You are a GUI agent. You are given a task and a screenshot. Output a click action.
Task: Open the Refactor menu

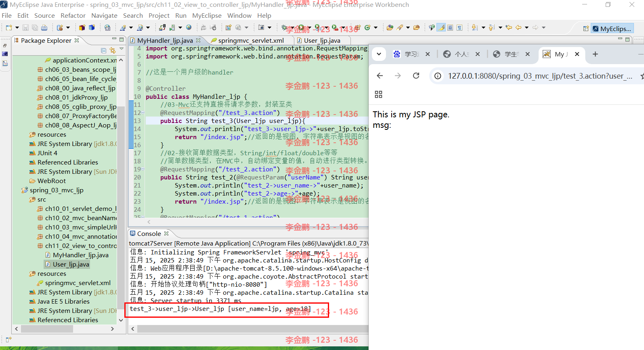[73, 15]
